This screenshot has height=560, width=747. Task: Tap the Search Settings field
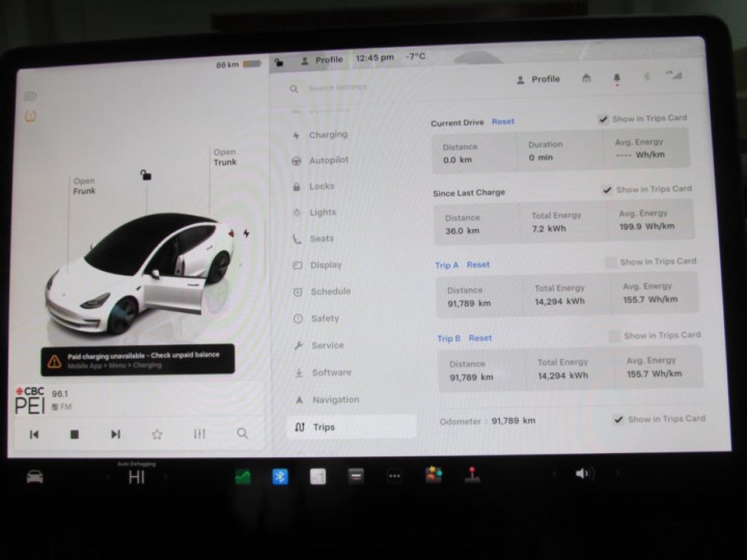[x=337, y=87]
